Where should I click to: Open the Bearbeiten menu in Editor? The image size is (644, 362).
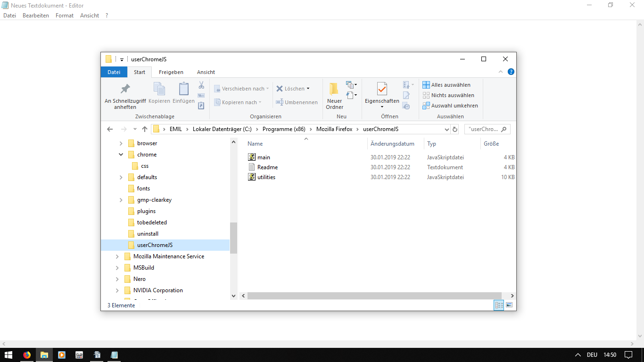tap(36, 16)
